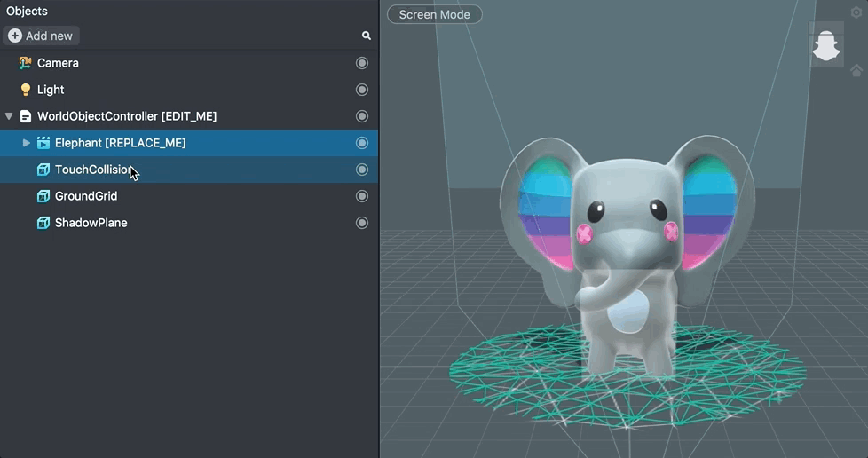Viewport: 868px width, 458px height.
Task: Collapse the WorldObjectController [EDIT_ME] tree
Action: click(9, 116)
